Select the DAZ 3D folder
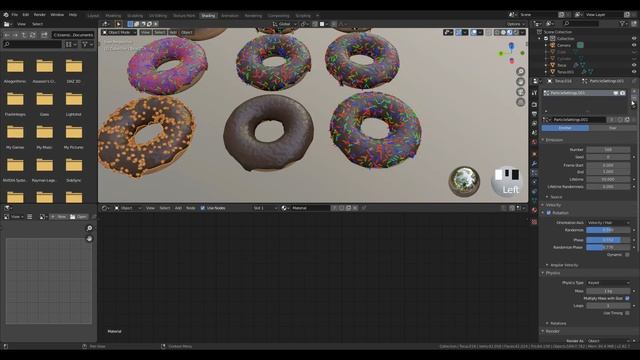Viewport: 640px width, 360px height. coord(74,71)
